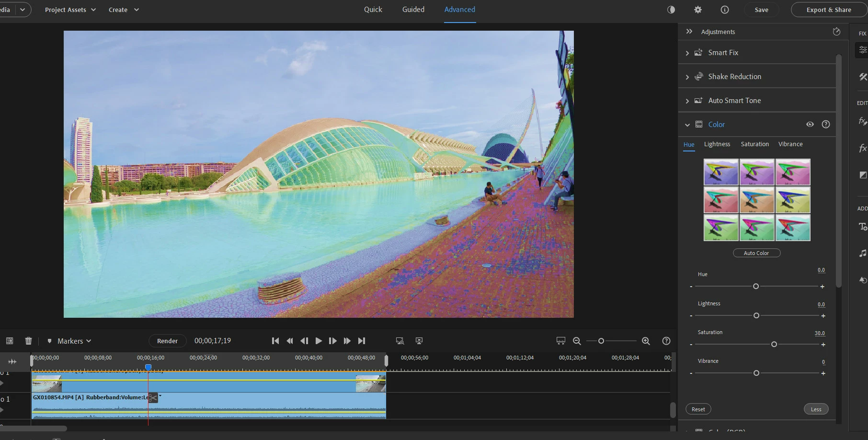Open the Create dropdown menu
The height and width of the screenshot is (440, 868).
pyautogui.click(x=124, y=10)
